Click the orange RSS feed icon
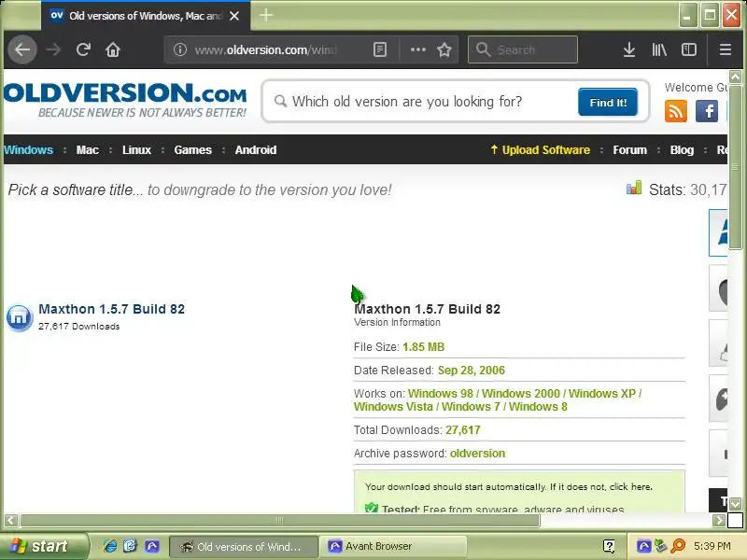 tap(675, 111)
